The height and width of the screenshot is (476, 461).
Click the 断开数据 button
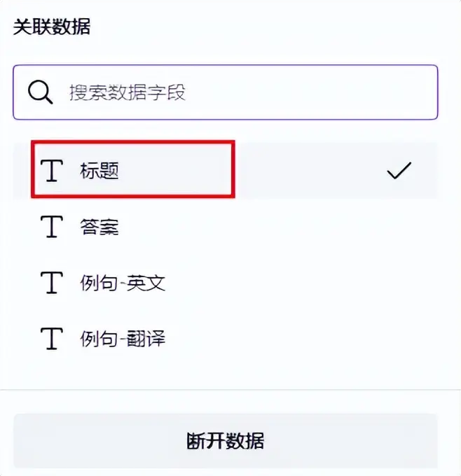[225, 441]
